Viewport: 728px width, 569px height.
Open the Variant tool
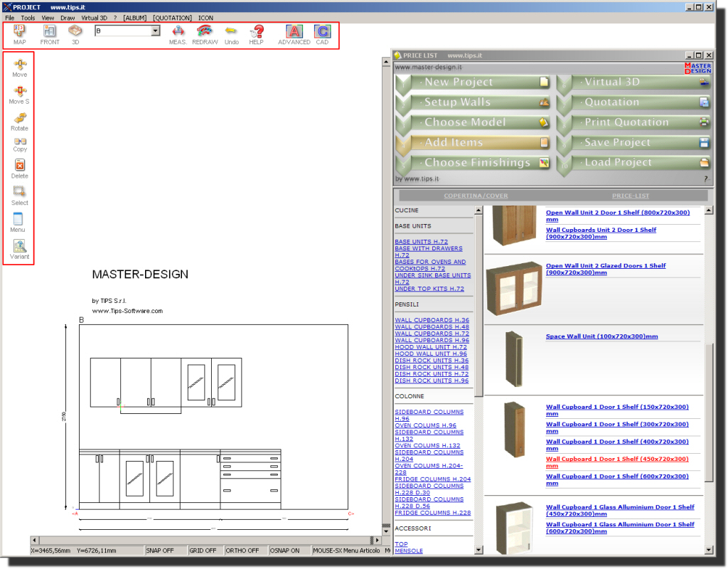pyautogui.click(x=19, y=250)
